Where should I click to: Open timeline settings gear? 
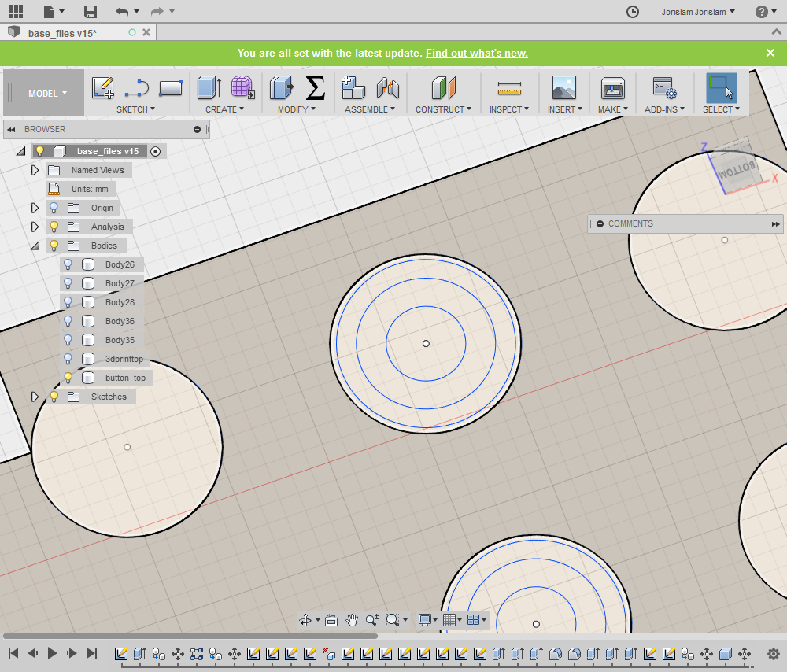(x=774, y=653)
